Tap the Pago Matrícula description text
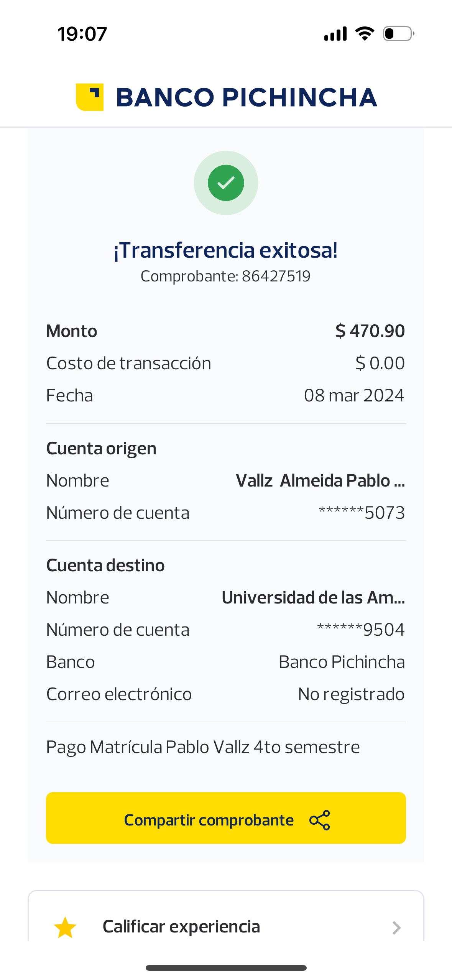452x980 pixels. point(203,747)
